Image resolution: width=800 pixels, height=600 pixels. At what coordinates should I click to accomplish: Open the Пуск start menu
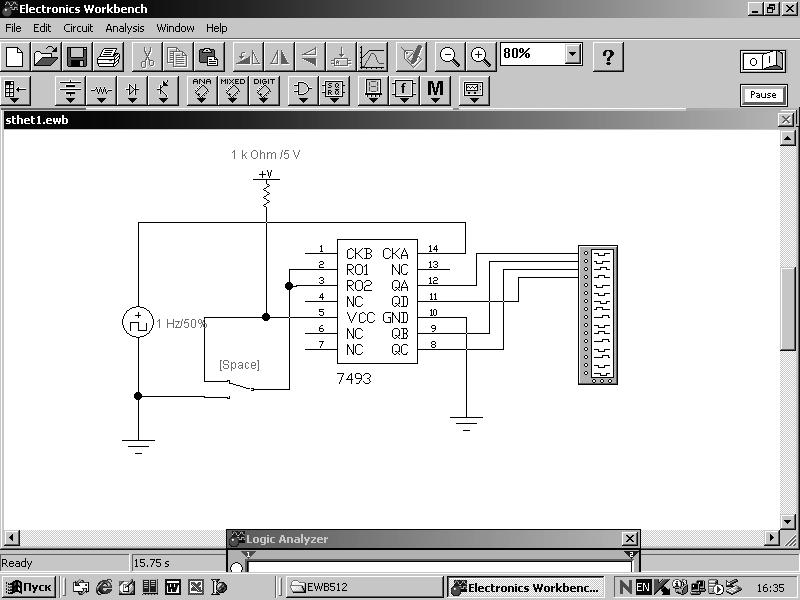pos(29,587)
